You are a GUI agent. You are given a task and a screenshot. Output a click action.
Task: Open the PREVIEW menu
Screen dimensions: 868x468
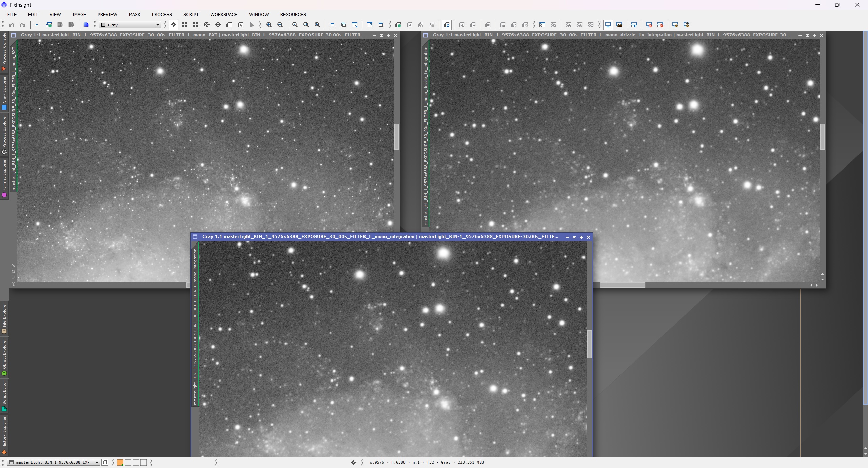107,14
